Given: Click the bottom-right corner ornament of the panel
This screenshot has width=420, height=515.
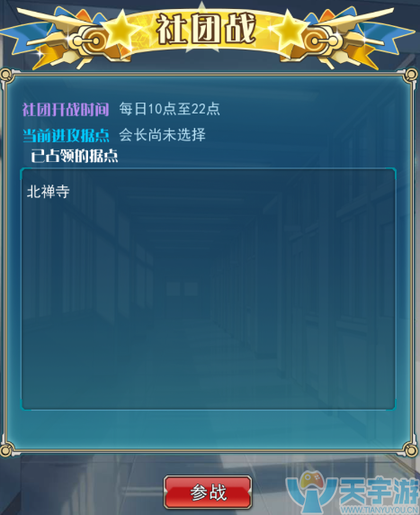Looking at the screenshot, I should (x=410, y=449).
